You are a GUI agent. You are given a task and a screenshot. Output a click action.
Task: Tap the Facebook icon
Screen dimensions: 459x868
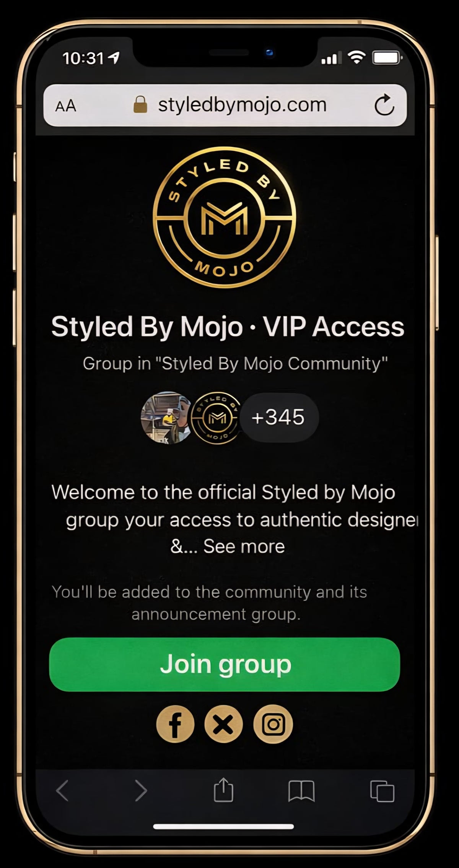click(x=175, y=724)
